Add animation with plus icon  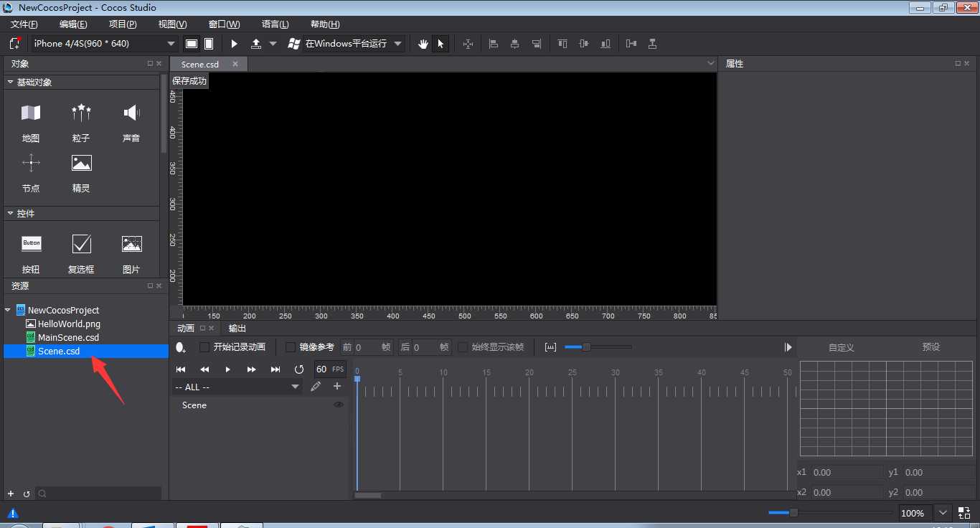pyautogui.click(x=337, y=386)
